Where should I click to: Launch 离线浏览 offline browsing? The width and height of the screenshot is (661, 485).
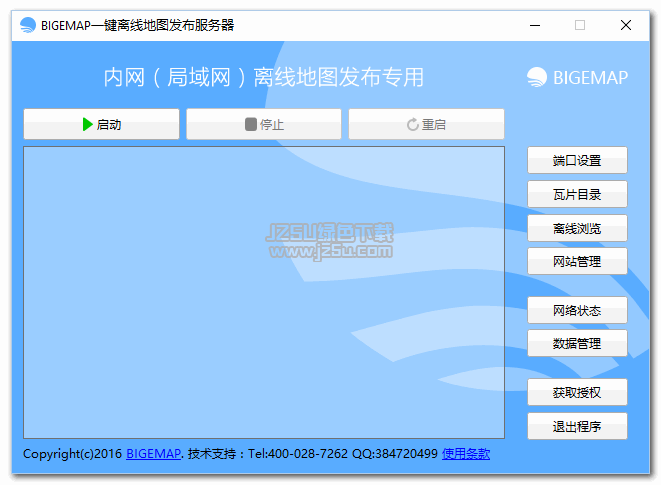(x=577, y=228)
